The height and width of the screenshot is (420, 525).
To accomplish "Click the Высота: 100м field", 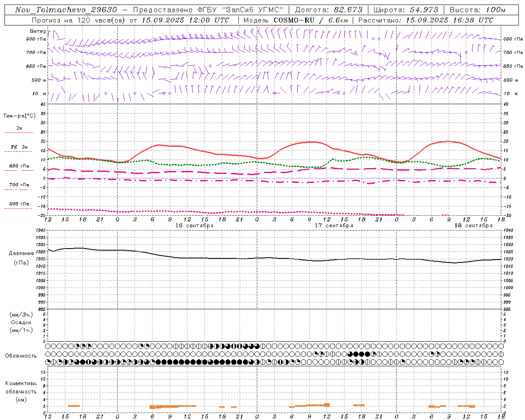I will pos(477,10).
